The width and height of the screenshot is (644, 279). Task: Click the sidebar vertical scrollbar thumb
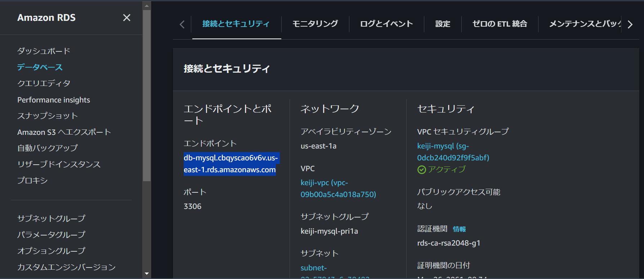[x=147, y=95]
